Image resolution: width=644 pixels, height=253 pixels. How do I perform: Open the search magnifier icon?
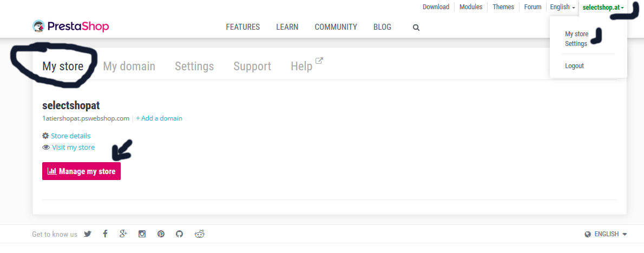[416, 28]
